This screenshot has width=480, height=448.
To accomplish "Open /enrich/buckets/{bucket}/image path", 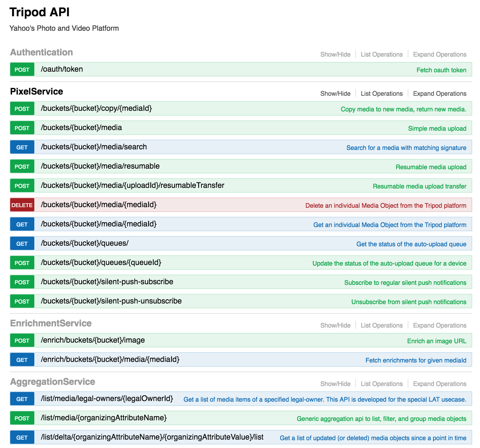I will [93, 340].
